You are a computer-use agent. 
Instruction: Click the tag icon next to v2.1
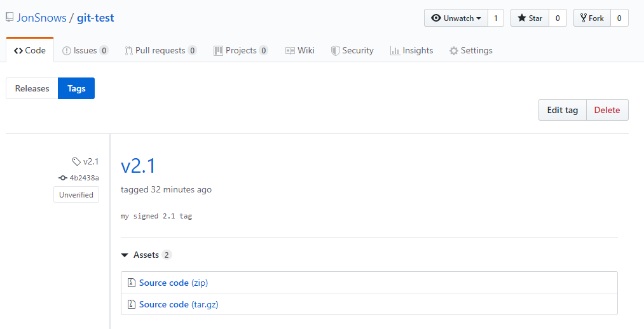[x=76, y=161]
